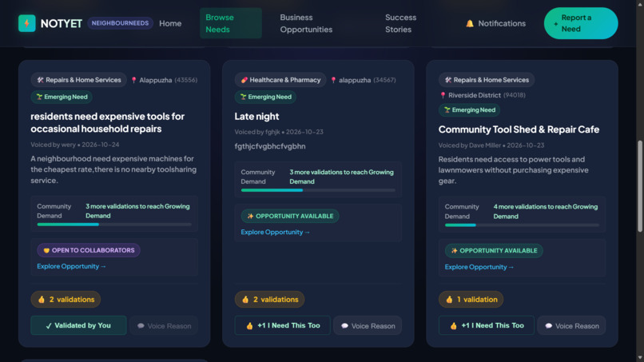Click 'Community Tool Shed & Repair Cafe' title

519,129
